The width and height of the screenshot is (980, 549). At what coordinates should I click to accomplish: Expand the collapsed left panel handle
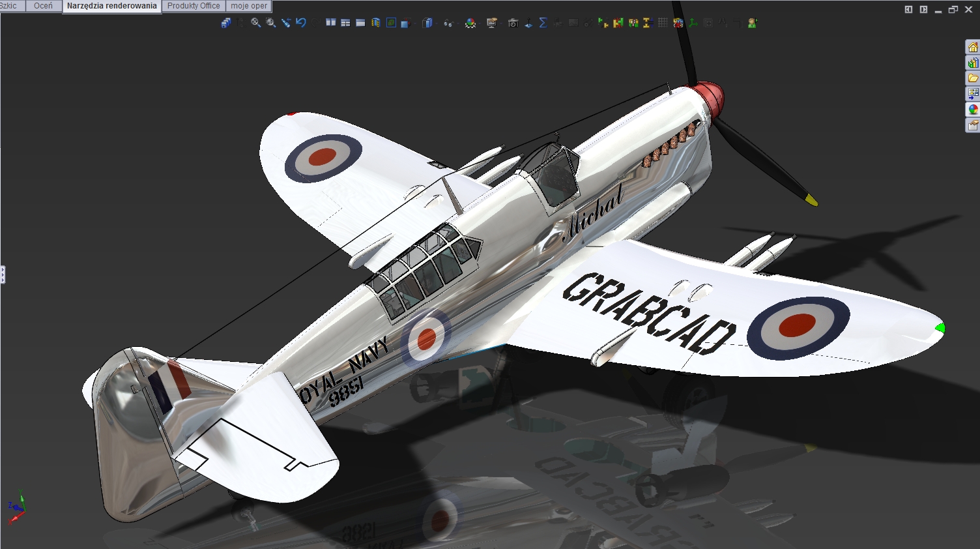(x=3, y=274)
